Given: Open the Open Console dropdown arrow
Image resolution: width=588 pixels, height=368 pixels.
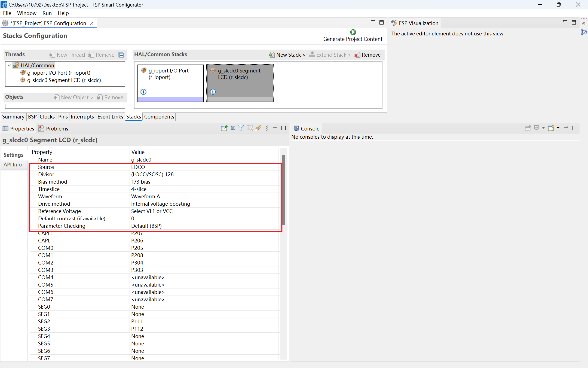Looking at the screenshot, I should [x=558, y=128].
